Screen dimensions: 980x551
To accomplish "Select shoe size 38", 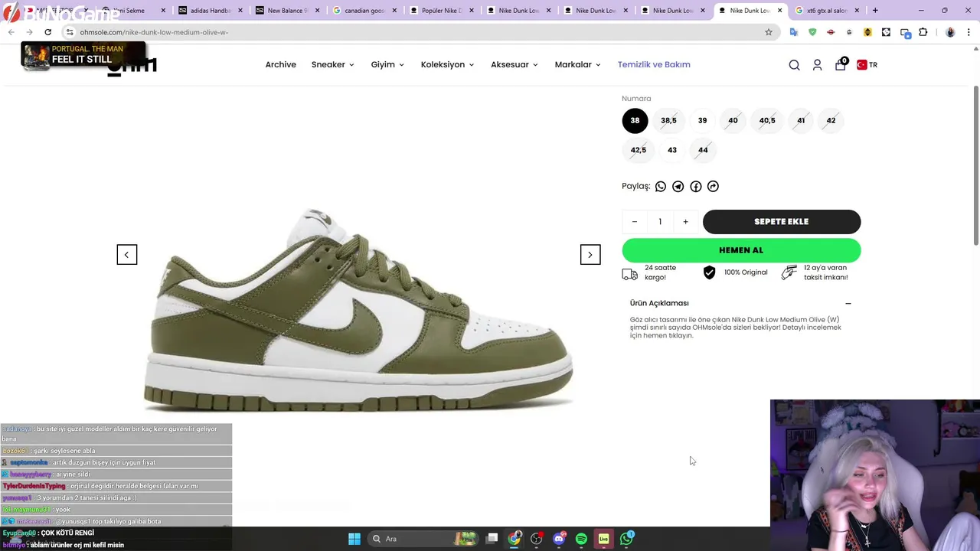I will pos(635,120).
